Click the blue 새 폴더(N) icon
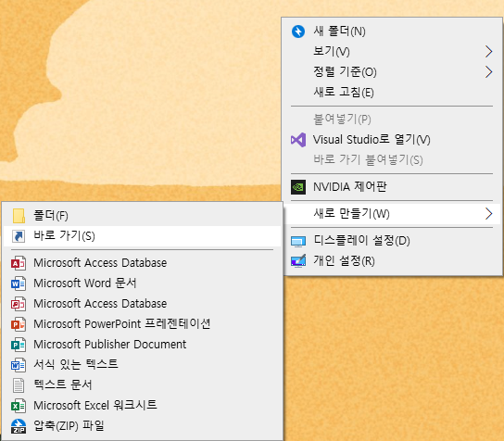This screenshot has width=504, height=441. pos(298,31)
